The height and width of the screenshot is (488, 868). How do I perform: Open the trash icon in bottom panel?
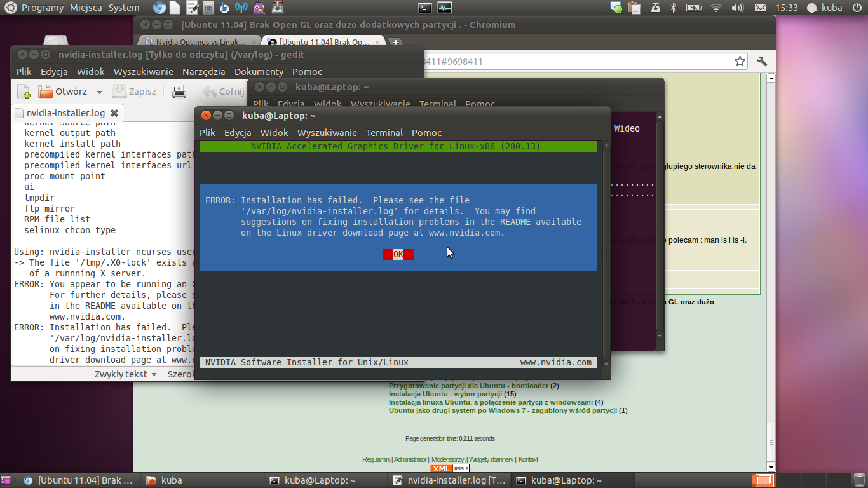(x=858, y=480)
